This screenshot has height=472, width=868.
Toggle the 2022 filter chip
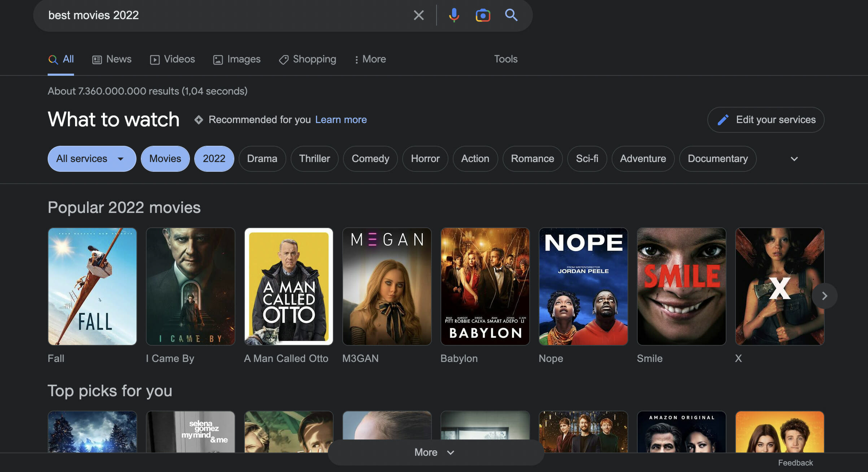(x=214, y=159)
